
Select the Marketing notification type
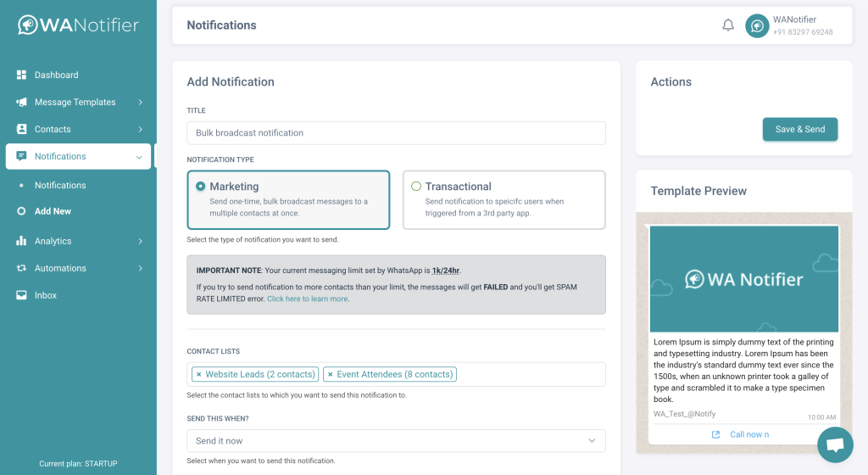pos(201,187)
